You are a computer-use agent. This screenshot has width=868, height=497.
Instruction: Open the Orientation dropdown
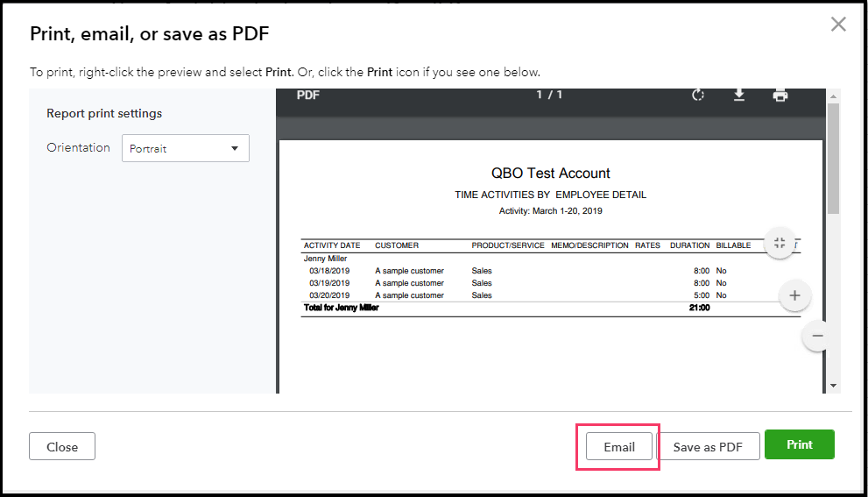coord(186,148)
